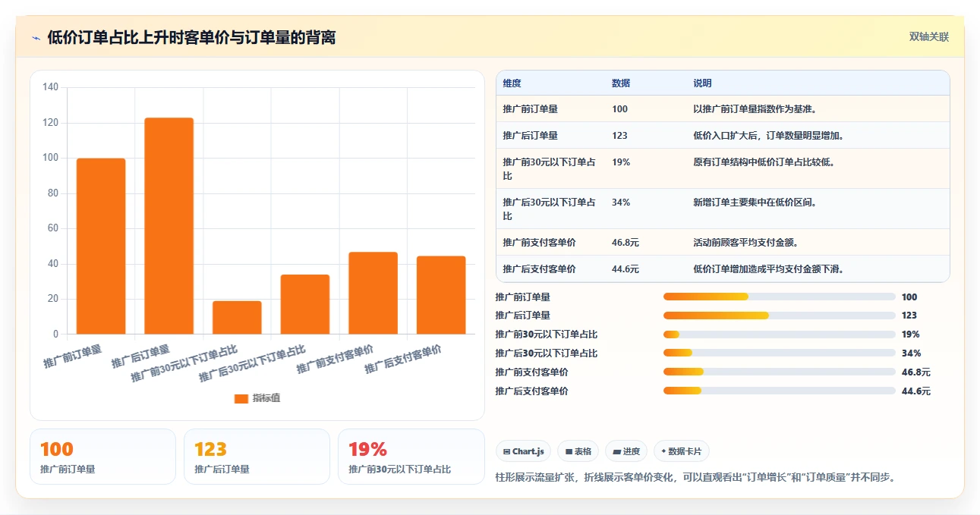This screenshot has width=980, height=515.
Task: Click the text 低价订单增加造成平均支付金额下滑。
Action: pos(768,269)
